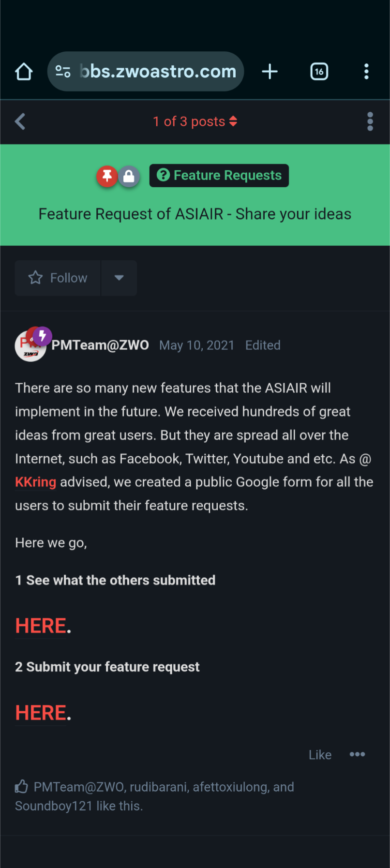Click the grey locked discussion badge

129,176
